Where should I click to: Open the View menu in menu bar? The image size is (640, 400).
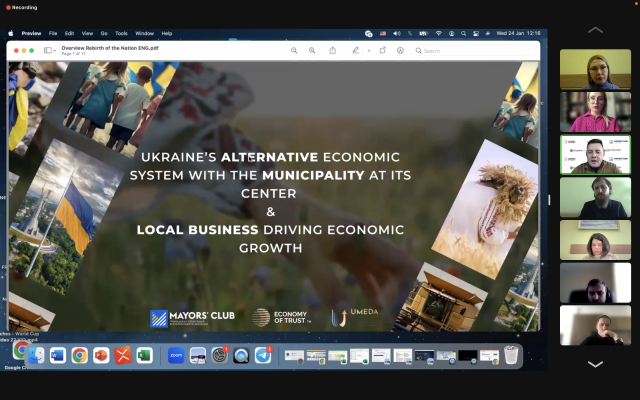point(87,33)
